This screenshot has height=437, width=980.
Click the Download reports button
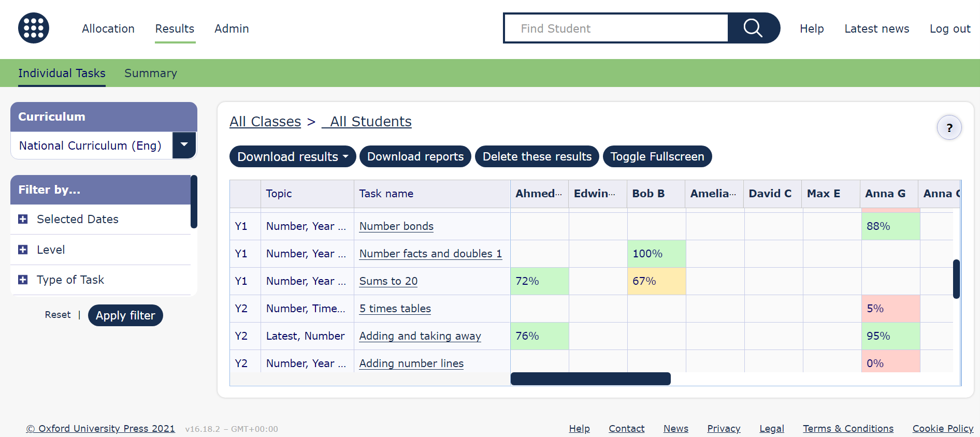[415, 156]
